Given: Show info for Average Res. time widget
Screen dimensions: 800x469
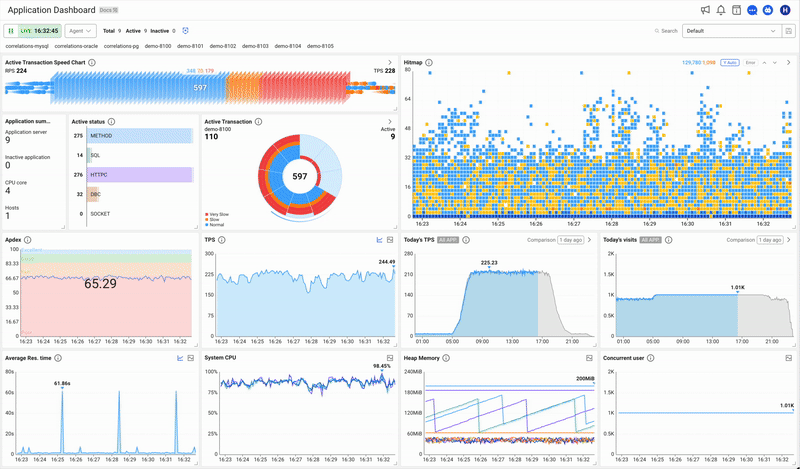Looking at the screenshot, I should click(58, 358).
